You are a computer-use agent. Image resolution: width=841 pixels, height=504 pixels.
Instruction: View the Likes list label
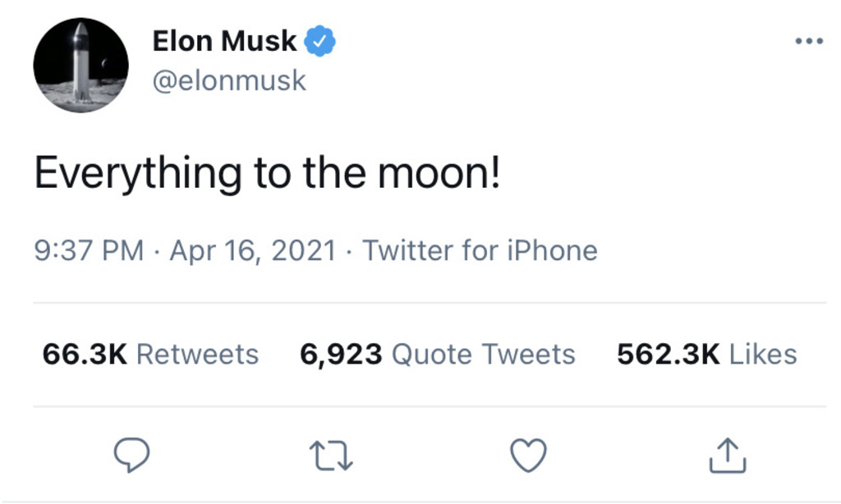coord(763,354)
